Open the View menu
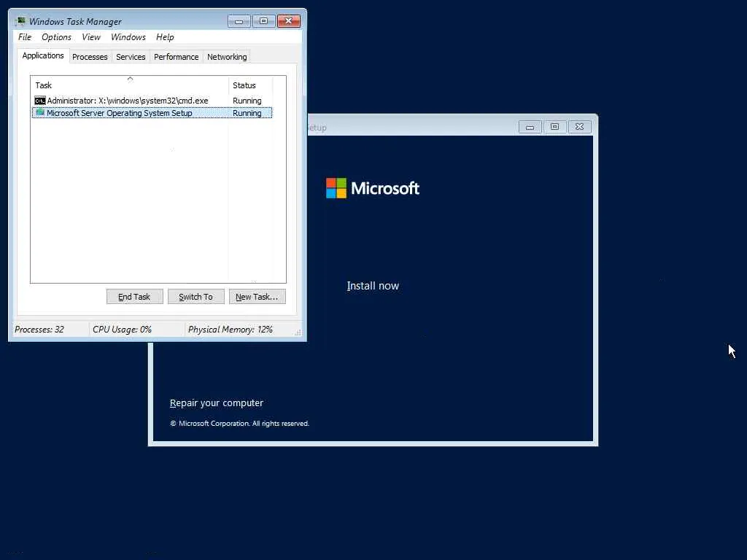 click(x=91, y=37)
